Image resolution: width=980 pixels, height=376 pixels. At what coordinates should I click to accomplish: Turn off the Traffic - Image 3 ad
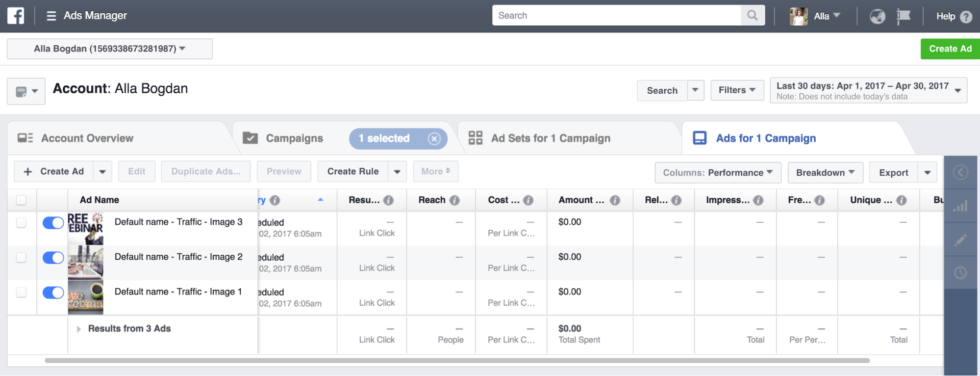tap(53, 223)
